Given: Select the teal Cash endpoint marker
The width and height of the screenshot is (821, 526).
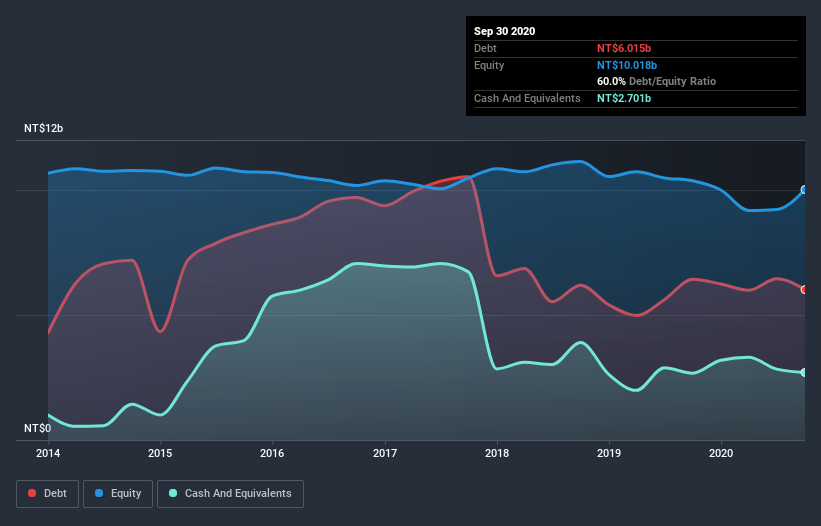Looking at the screenshot, I should (804, 373).
